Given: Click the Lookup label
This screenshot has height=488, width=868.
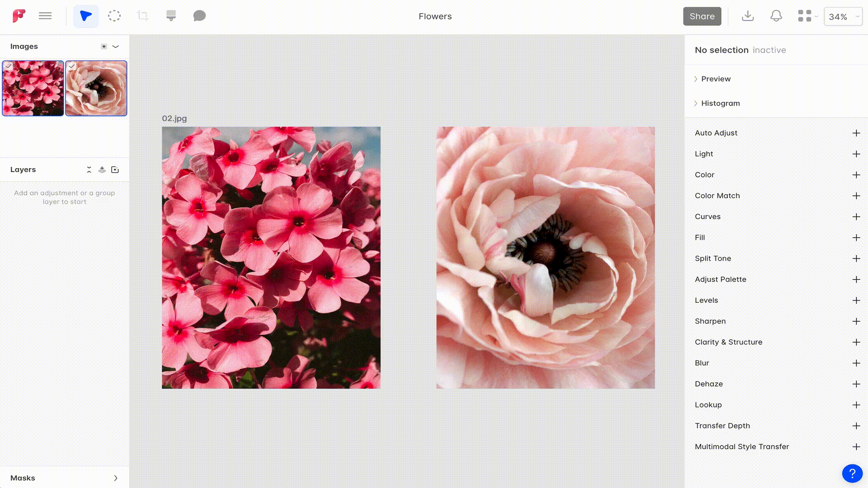Looking at the screenshot, I should point(708,405).
